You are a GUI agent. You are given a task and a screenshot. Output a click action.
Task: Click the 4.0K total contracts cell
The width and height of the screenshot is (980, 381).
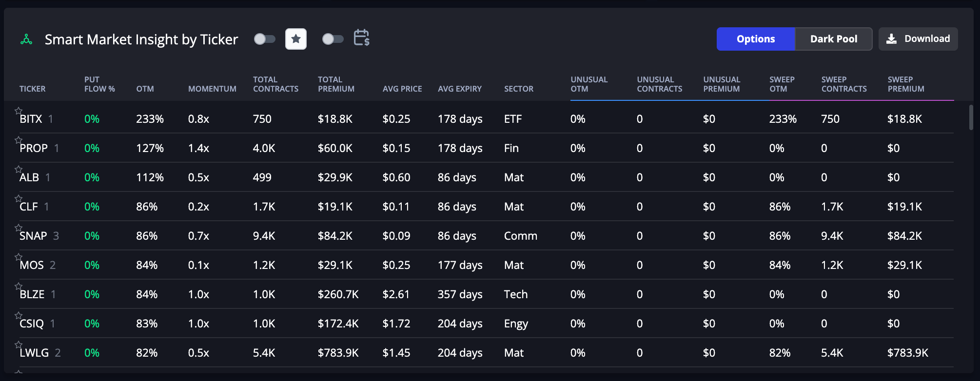click(264, 148)
